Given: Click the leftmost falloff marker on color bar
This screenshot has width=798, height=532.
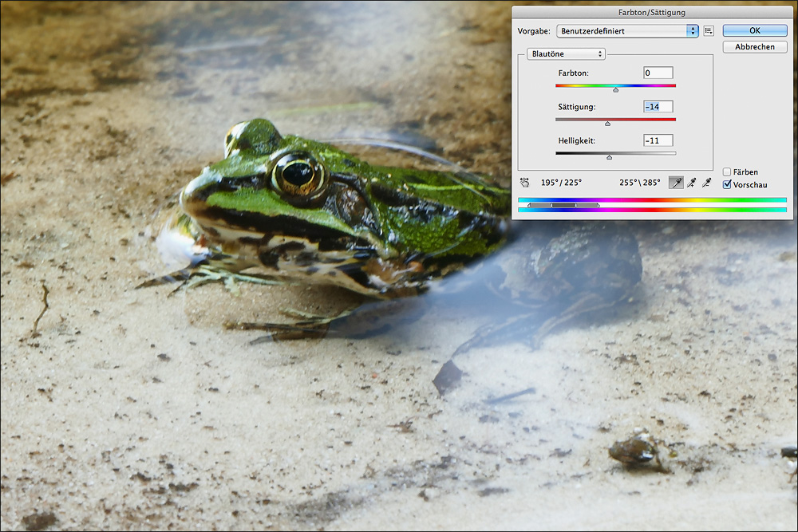Looking at the screenshot, I should [x=529, y=205].
